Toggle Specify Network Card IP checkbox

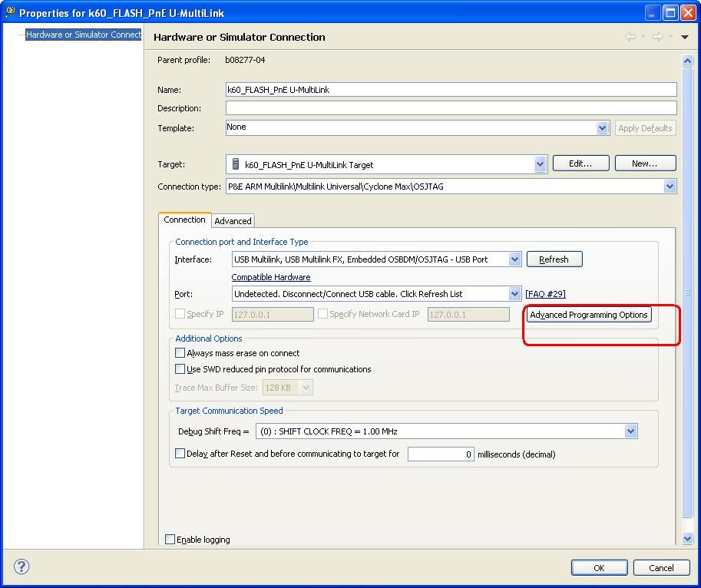[x=322, y=314]
